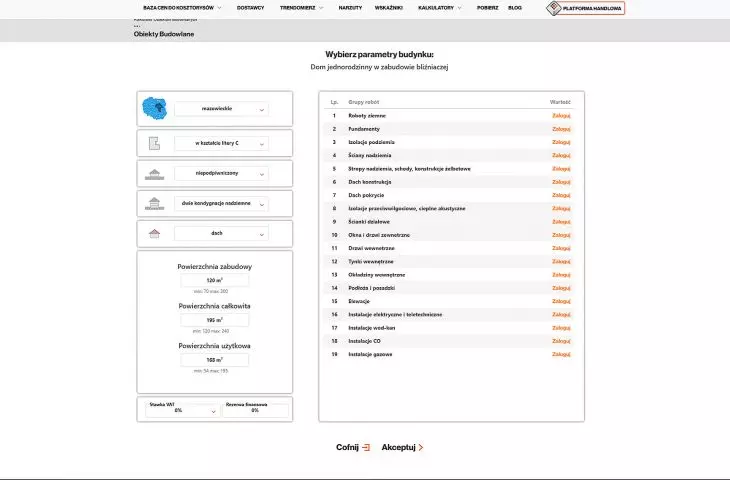Click the Powierzchnia całkowita input field
This screenshot has width=730, height=480.
pos(215,320)
